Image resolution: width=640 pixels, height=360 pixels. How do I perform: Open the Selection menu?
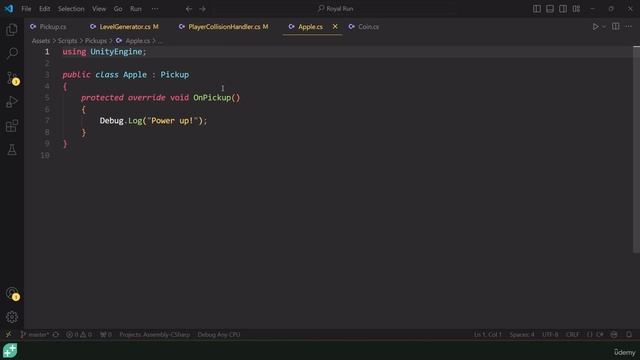[x=71, y=9]
